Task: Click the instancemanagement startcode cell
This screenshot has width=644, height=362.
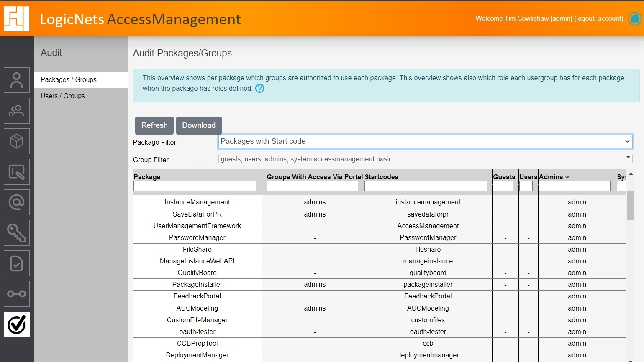Action: tap(428, 202)
